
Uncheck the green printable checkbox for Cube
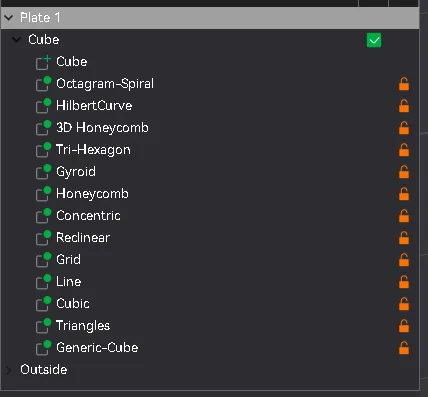coord(374,40)
